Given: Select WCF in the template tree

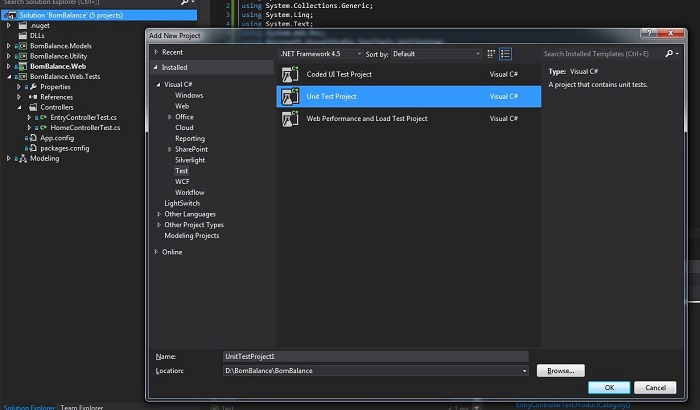Looking at the screenshot, I should [182, 181].
